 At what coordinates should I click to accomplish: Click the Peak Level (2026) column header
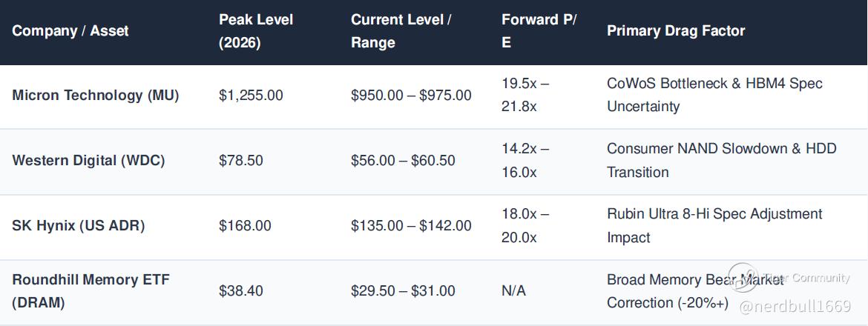coord(256,31)
